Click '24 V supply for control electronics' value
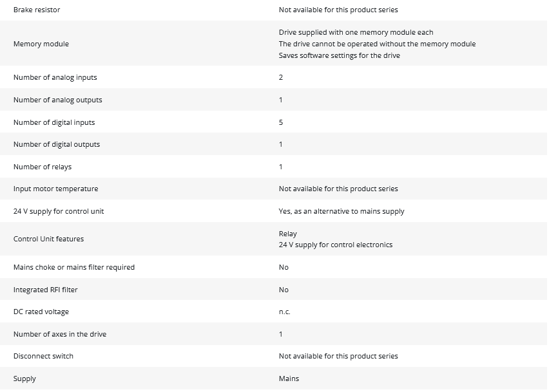 pyautogui.click(x=335, y=245)
